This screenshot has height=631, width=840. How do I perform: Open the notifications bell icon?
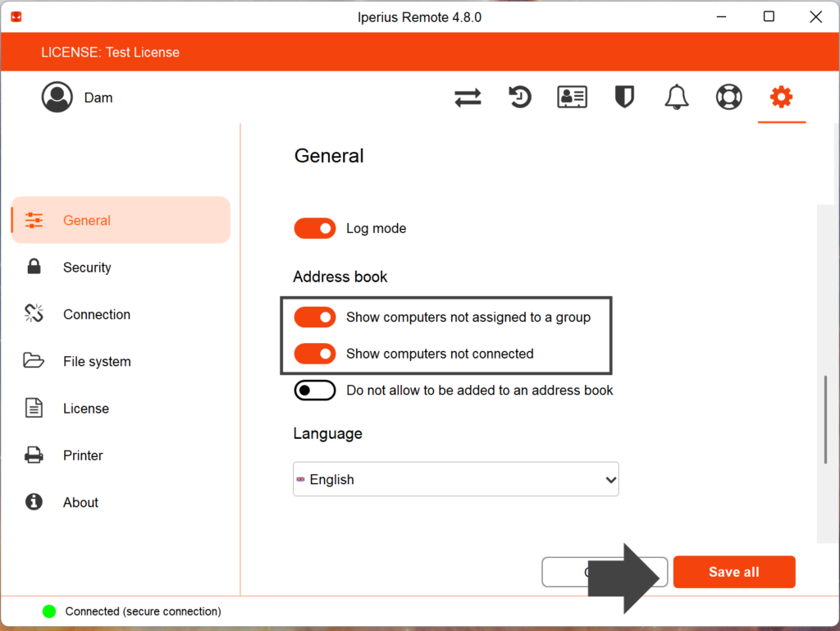(677, 97)
